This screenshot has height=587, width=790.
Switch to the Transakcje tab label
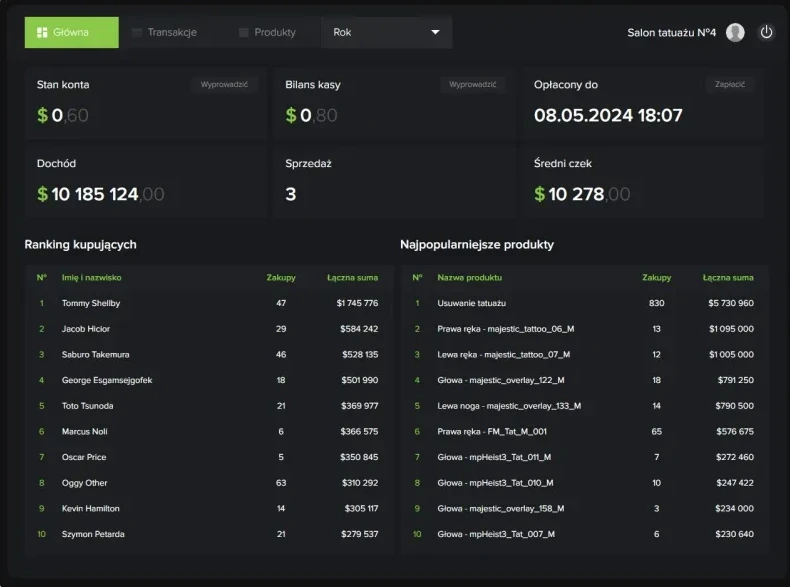click(172, 32)
